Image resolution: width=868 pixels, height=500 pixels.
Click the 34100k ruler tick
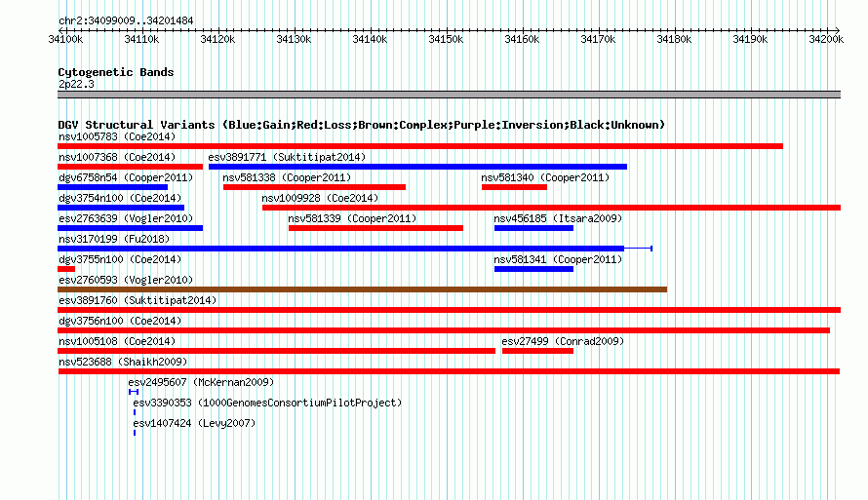pyautogui.click(x=66, y=39)
